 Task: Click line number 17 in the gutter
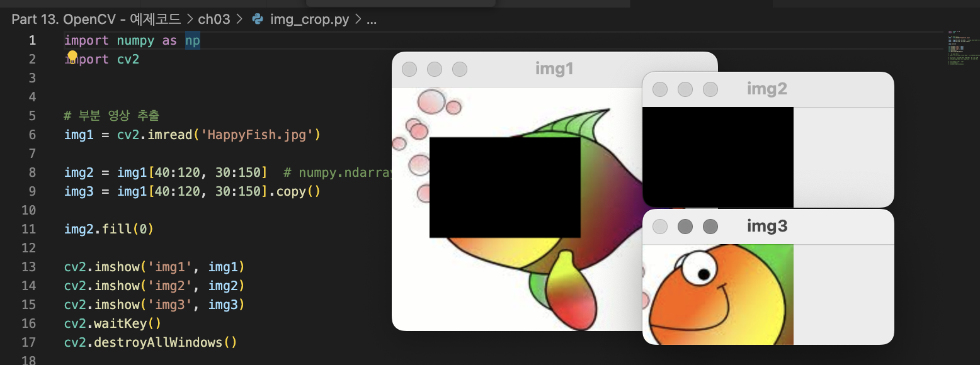tap(28, 342)
